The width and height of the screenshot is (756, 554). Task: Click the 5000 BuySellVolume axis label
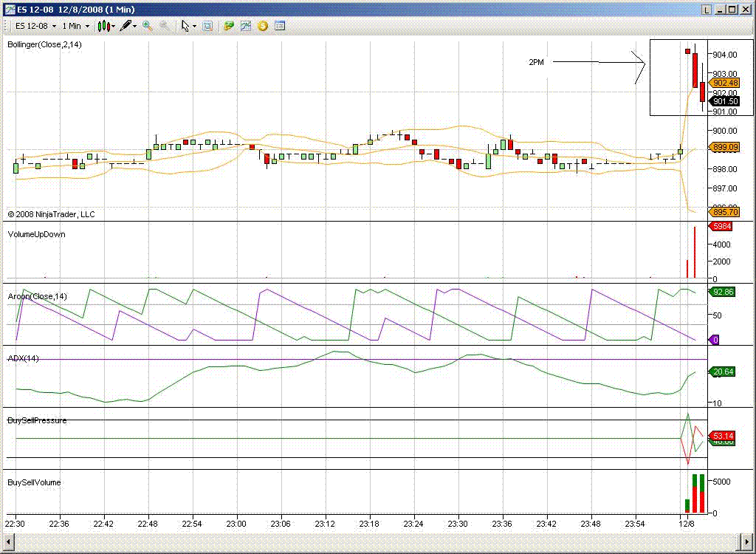(x=722, y=482)
